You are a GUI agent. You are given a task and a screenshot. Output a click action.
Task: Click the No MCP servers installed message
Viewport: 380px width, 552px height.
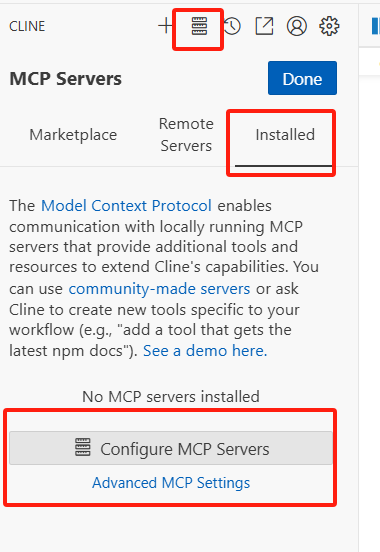click(x=171, y=397)
